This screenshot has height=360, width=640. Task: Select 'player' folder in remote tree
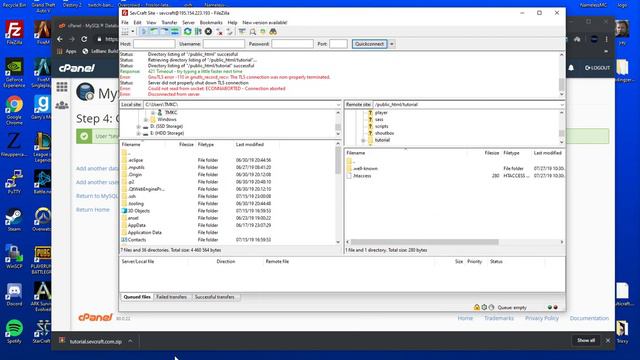[x=381, y=113]
